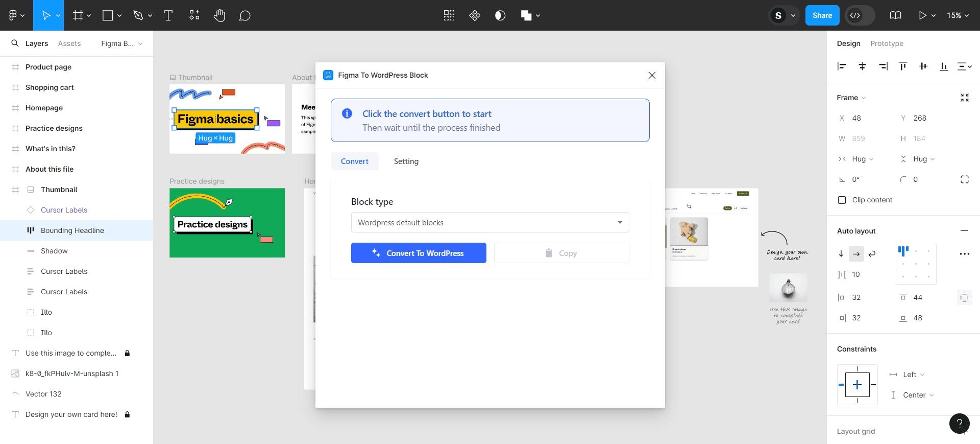Click the Use as mask icon
The width and height of the screenshot is (980, 444).
click(500, 15)
